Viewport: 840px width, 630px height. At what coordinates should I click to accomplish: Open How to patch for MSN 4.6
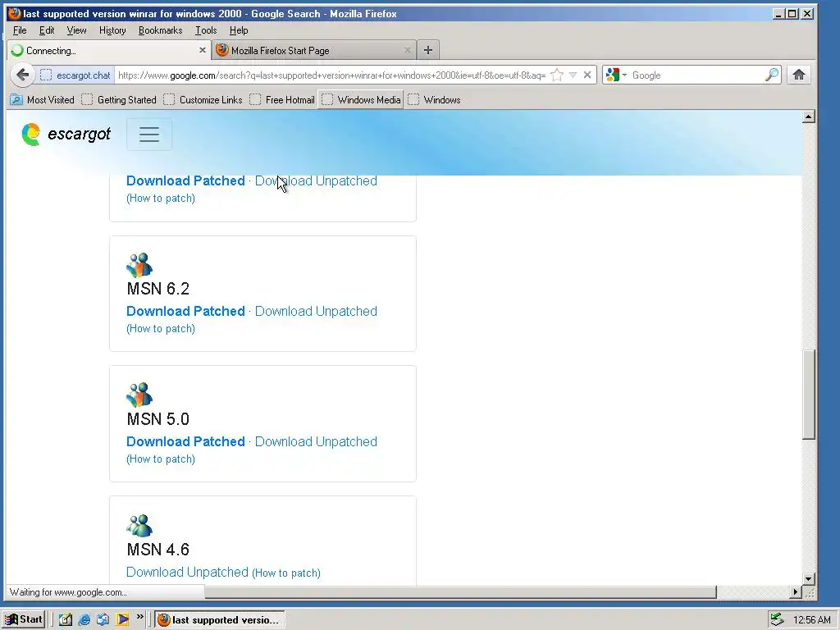coord(286,573)
